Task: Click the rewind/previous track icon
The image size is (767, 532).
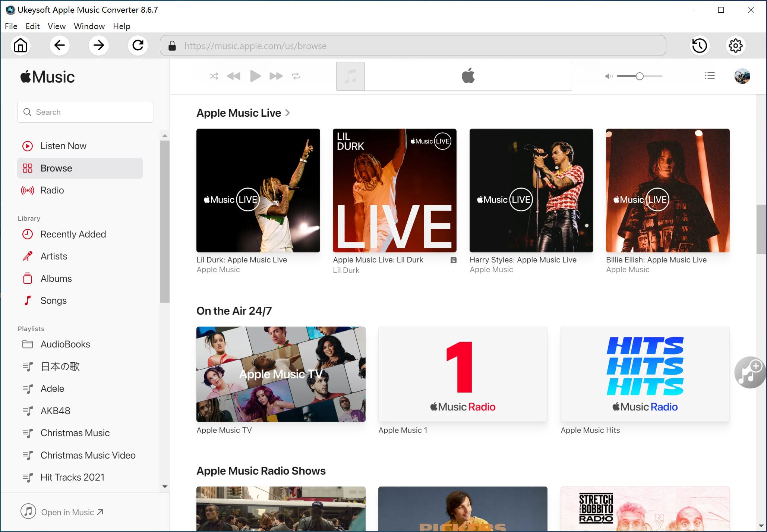Action: tap(234, 76)
